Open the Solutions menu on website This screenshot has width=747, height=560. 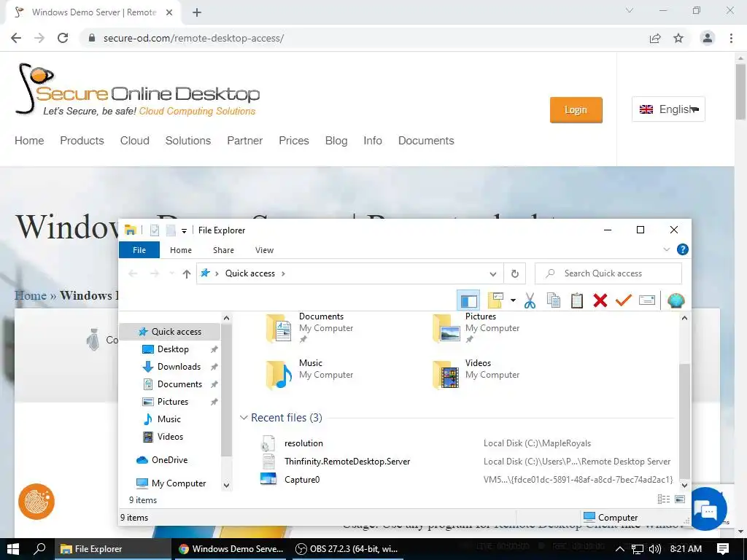point(187,141)
